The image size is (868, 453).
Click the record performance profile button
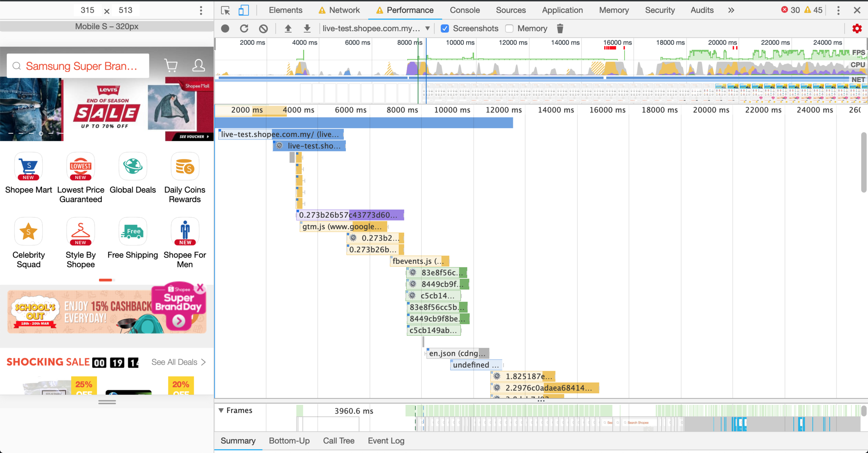225,28
